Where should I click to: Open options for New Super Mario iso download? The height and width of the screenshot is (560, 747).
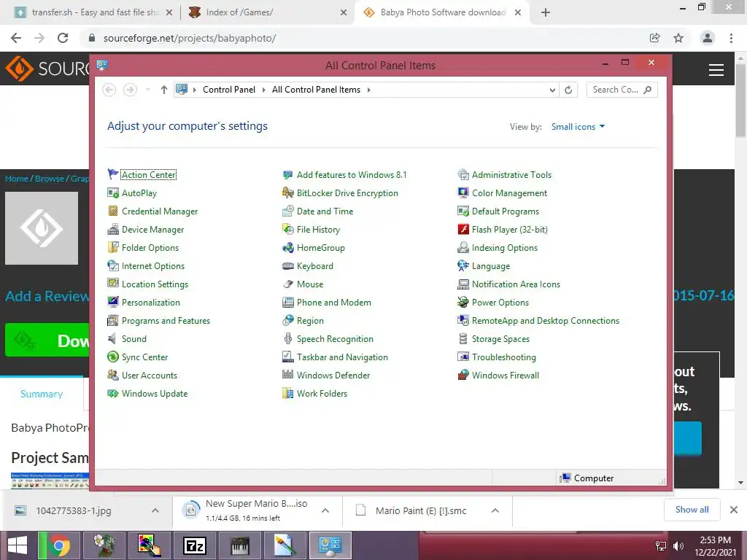click(x=325, y=510)
